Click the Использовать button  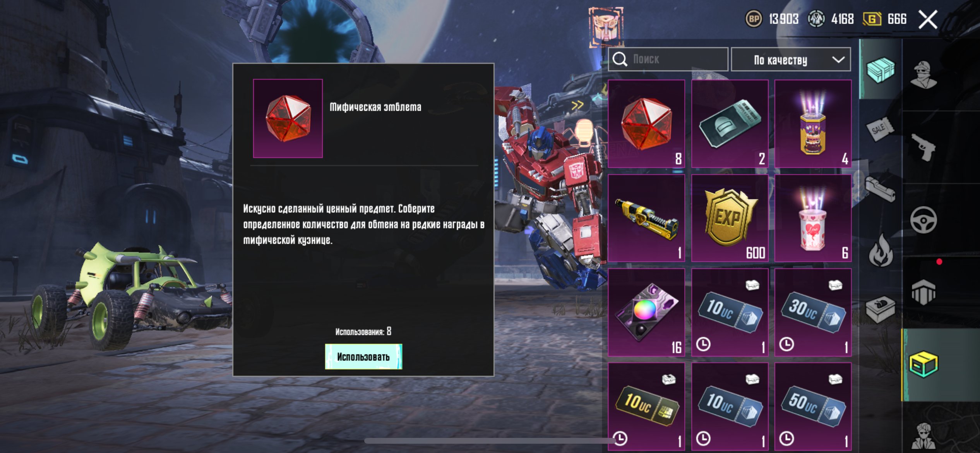[x=363, y=357]
